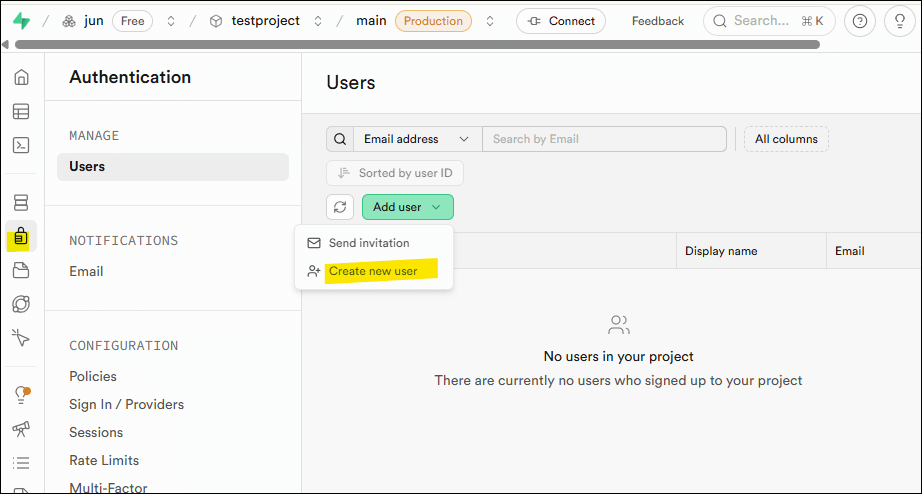Open the Edge Functions sidebar icon
This screenshot has height=494, width=922.
point(21,304)
